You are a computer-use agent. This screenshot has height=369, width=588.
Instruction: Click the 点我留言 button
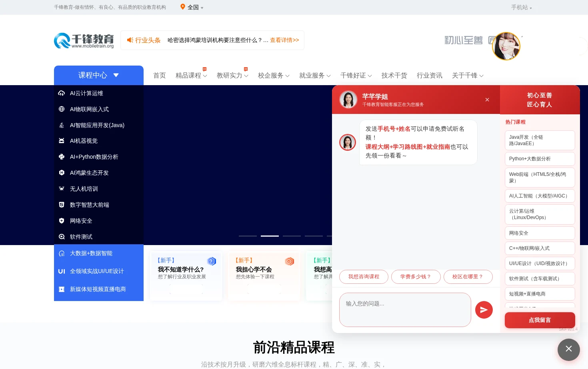[x=540, y=320]
